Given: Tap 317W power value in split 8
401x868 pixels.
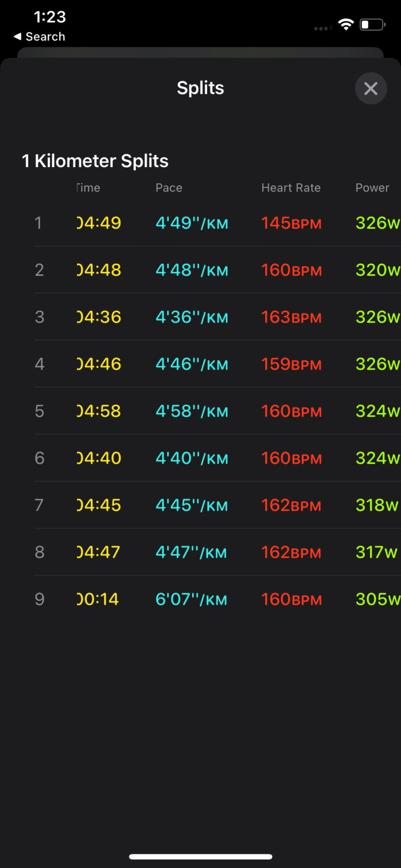Looking at the screenshot, I should (x=376, y=552).
